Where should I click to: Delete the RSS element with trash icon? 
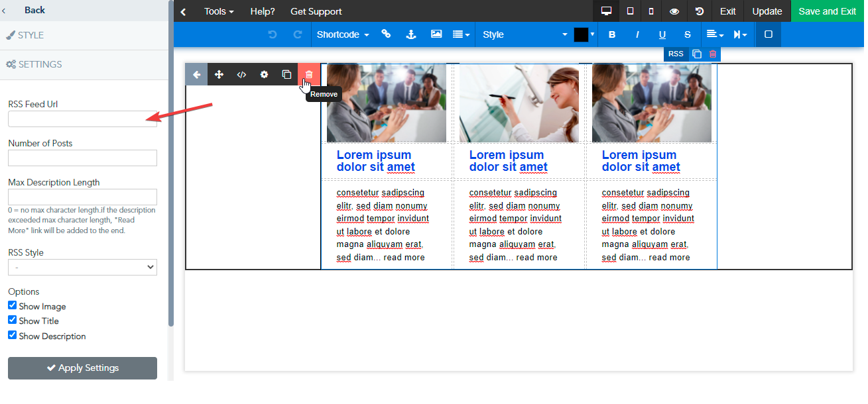[713, 54]
